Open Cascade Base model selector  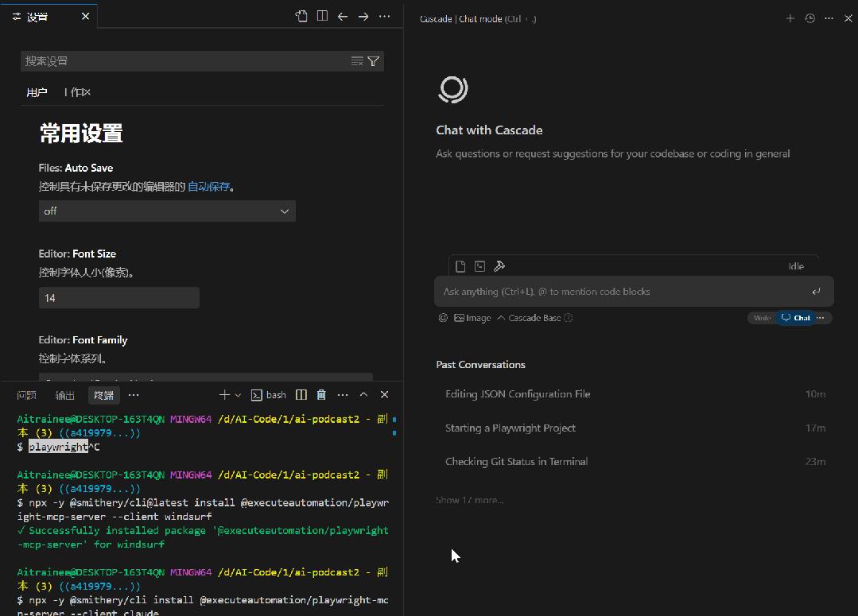pyautogui.click(x=529, y=318)
